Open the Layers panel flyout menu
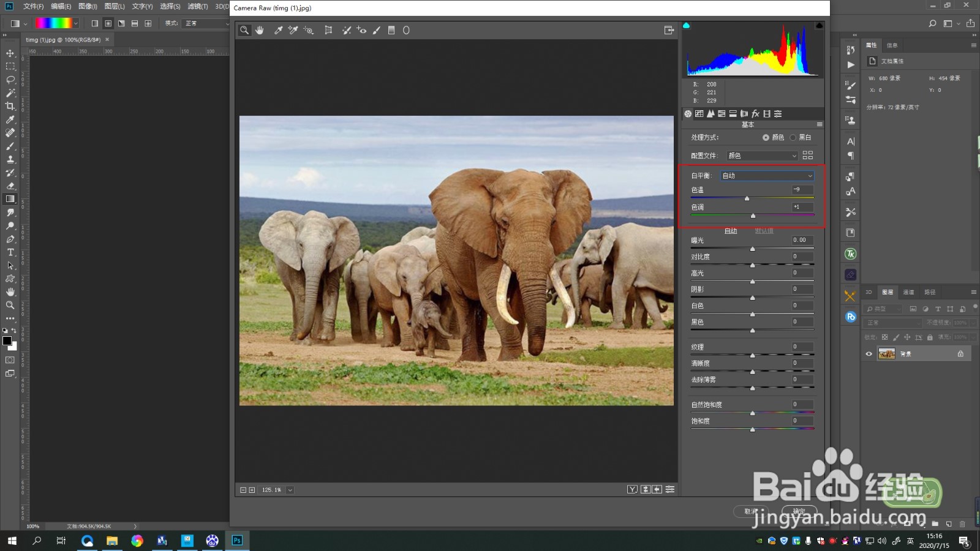980x551 pixels. [973, 292]
